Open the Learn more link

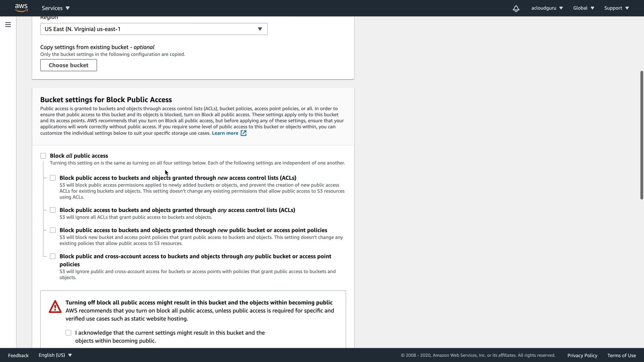[225, 133]
